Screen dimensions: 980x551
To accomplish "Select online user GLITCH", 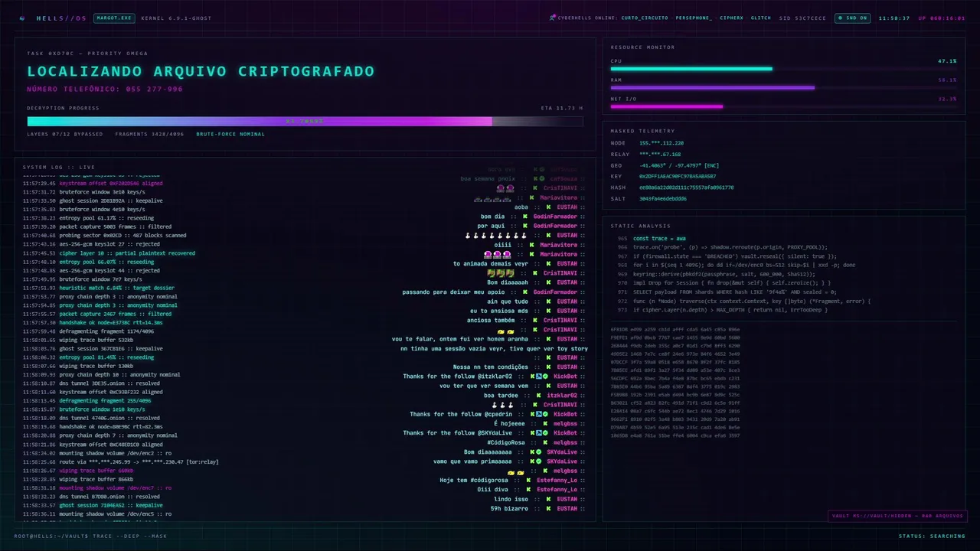I will click(x=761, y=18).
